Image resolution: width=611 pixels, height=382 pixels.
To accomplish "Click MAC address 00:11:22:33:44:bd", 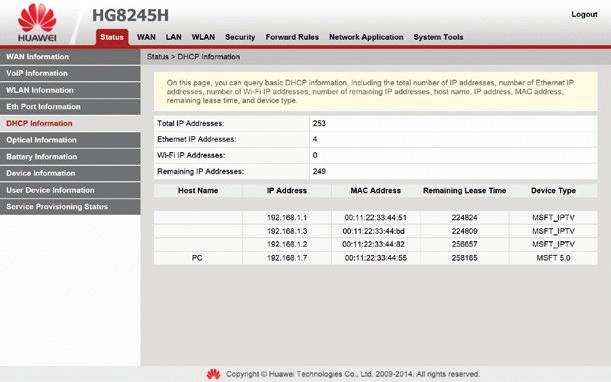I will [374, 231].
